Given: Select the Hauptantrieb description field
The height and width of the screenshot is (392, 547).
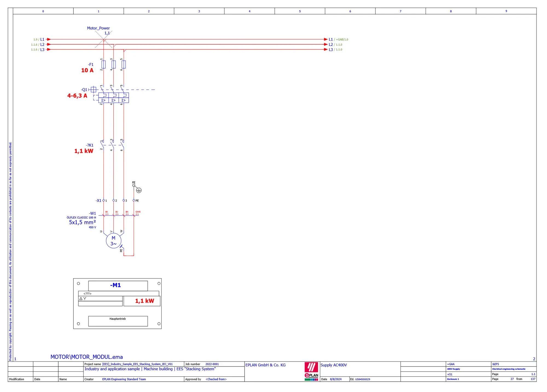Looking at the screenshot, I should [118, 321].
